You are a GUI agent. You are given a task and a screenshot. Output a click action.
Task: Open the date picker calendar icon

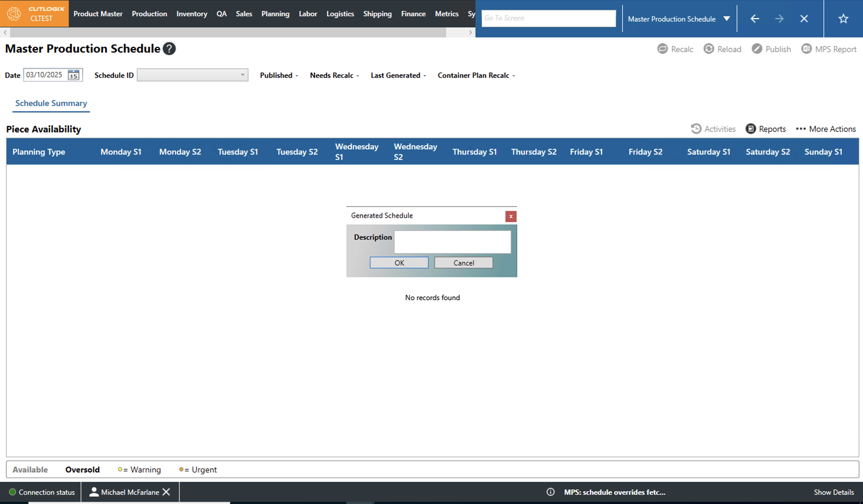click(x=74, y=75)
